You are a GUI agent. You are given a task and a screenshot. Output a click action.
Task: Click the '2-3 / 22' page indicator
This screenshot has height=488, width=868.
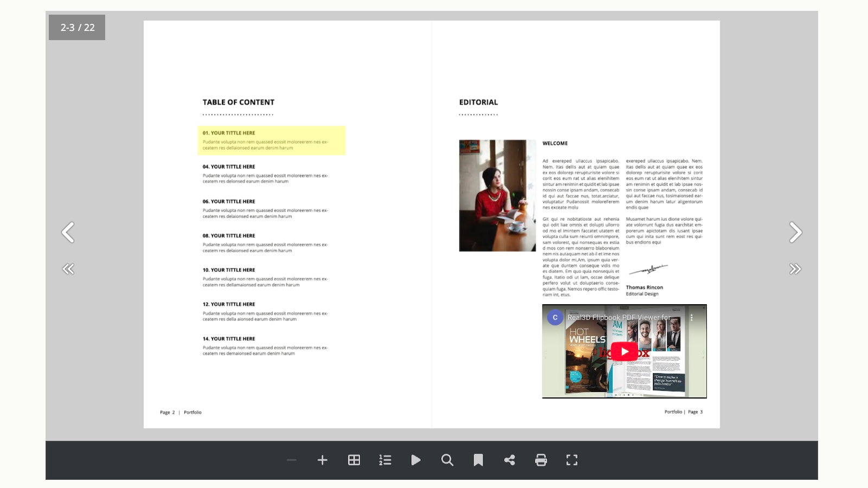76,27
